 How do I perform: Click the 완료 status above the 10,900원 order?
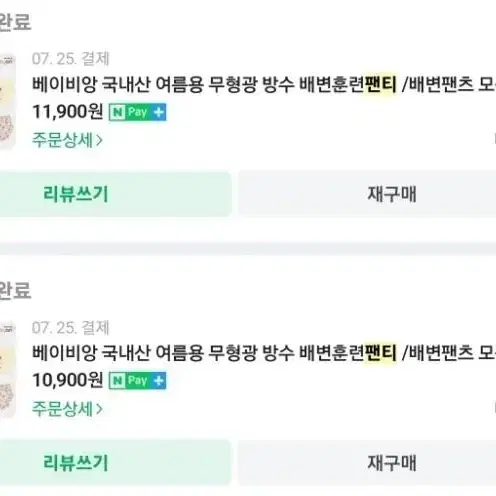tap(15, 290)
